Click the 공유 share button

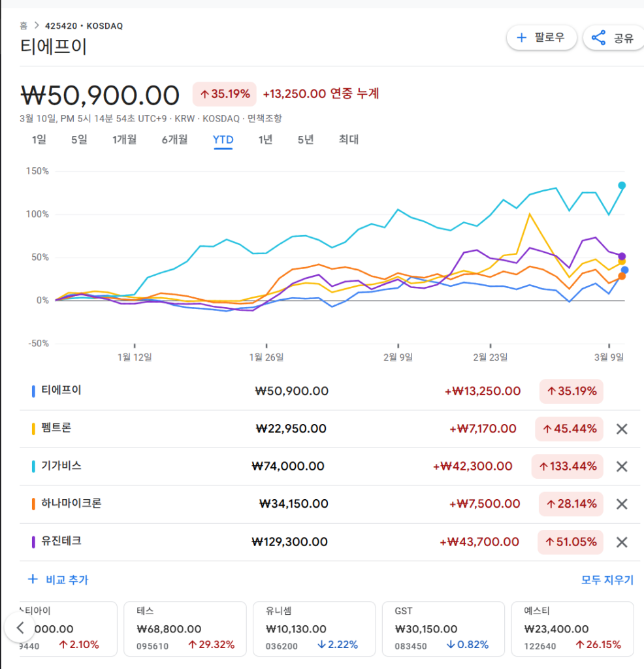click(613, 38)
